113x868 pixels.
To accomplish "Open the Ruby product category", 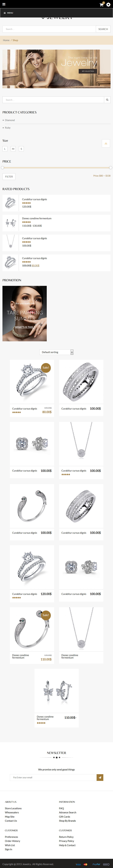I will tap(7, 128).
